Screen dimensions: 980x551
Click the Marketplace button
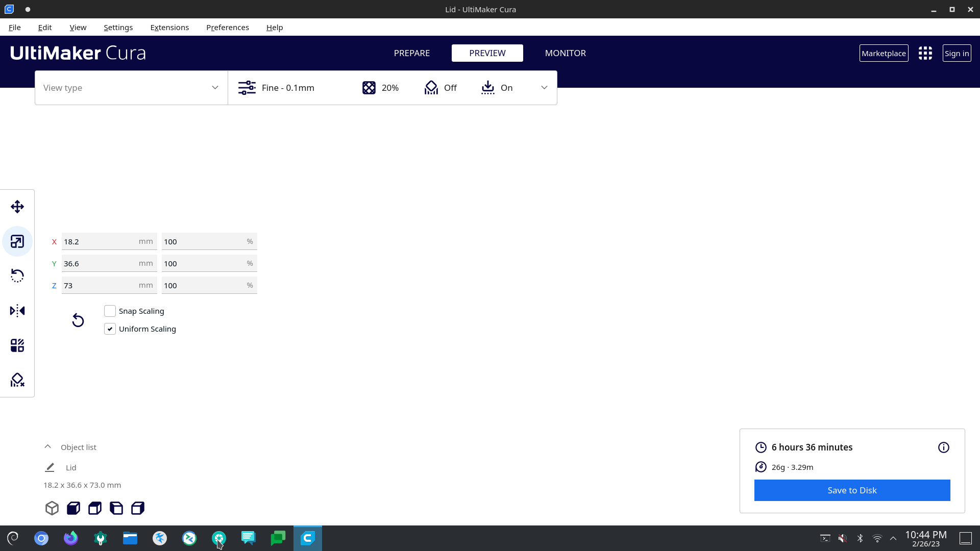point(884,53)
